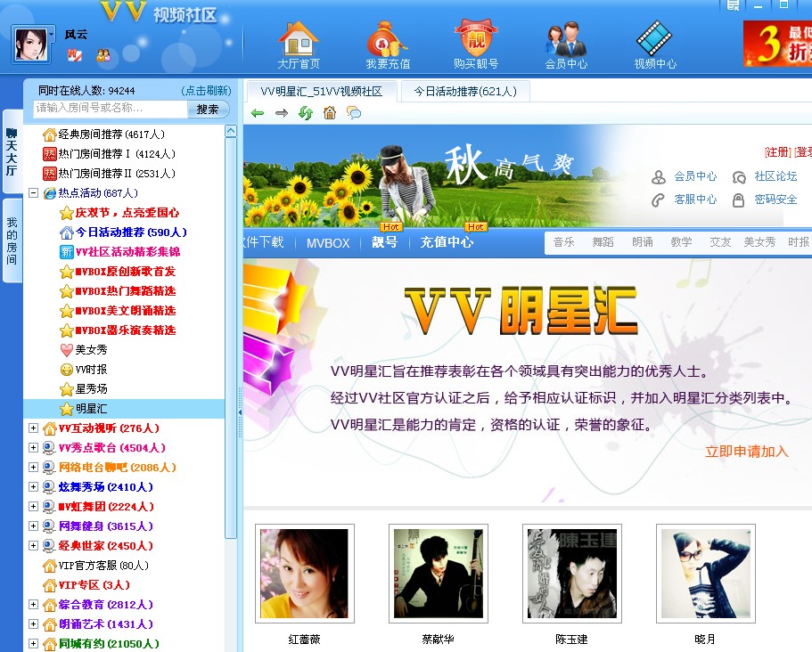Click chat bubble icon in toolbar
812x652 pixels.
pyautogui.click(x=354, y=113)
